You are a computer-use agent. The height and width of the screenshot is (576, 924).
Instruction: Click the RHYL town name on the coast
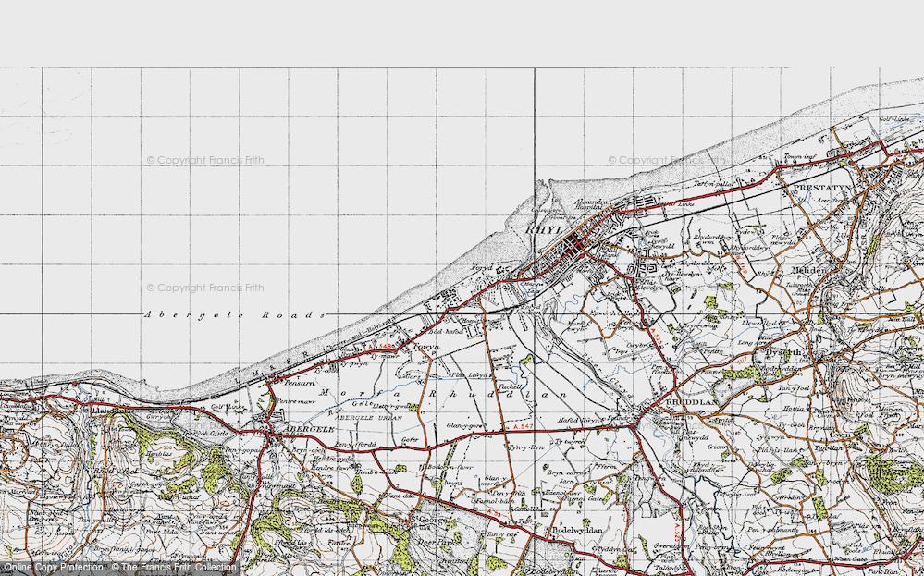(x=542, y=230)
